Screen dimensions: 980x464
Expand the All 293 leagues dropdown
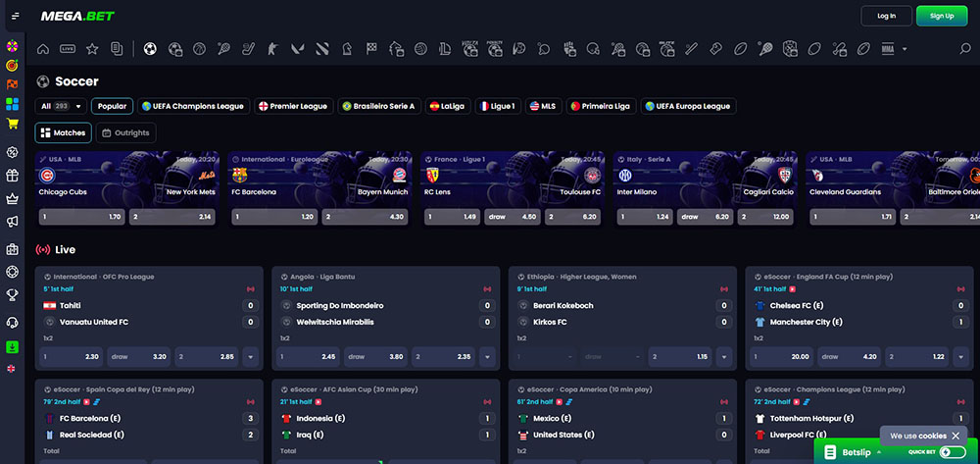[x=61, y=106]
